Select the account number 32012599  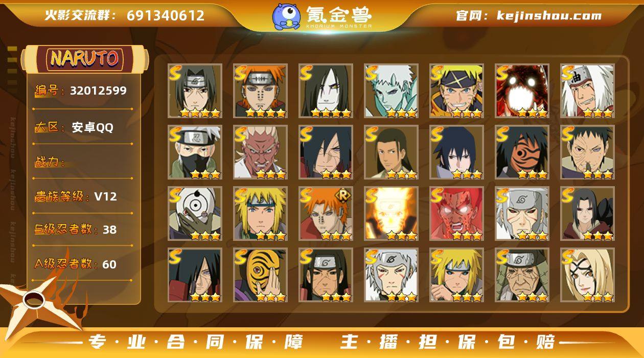[x=98, y=91]
